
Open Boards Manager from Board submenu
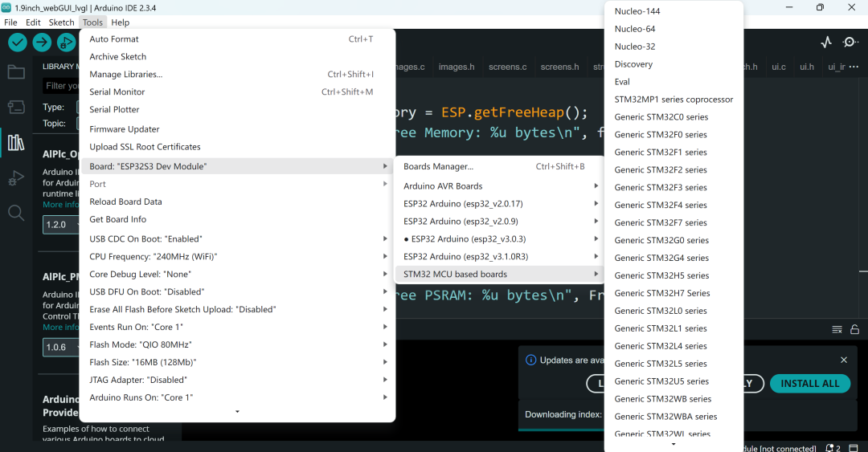click(500, 166)
